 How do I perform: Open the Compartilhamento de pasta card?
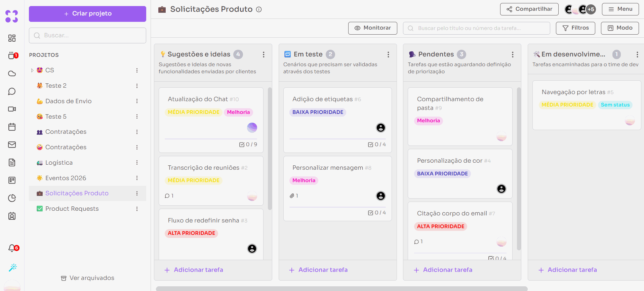click(x=460, y=116)
